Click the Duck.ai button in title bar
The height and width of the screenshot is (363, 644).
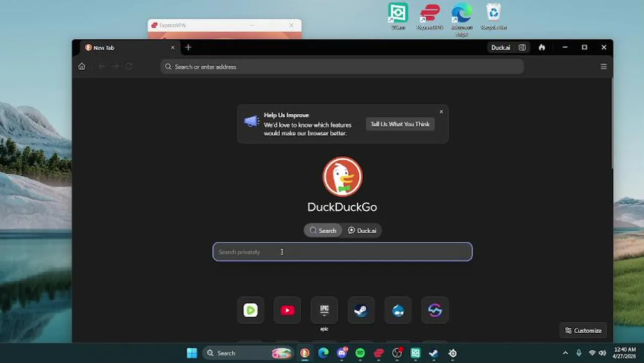(501, 47)
